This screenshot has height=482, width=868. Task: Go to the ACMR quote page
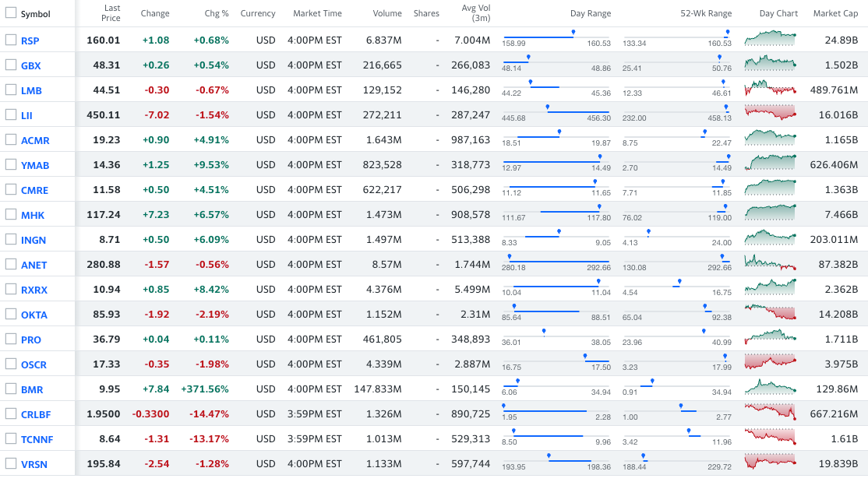click(x=35, y=141)
